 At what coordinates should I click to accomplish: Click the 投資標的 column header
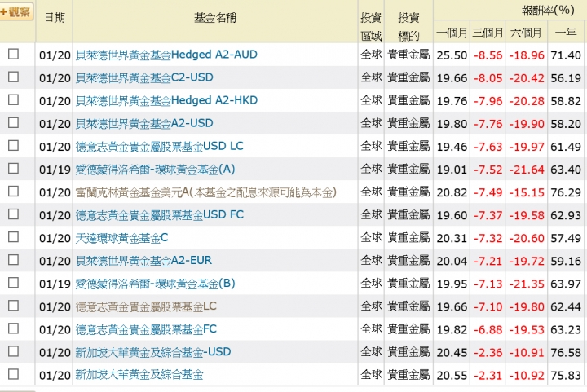tap(408, 27)
